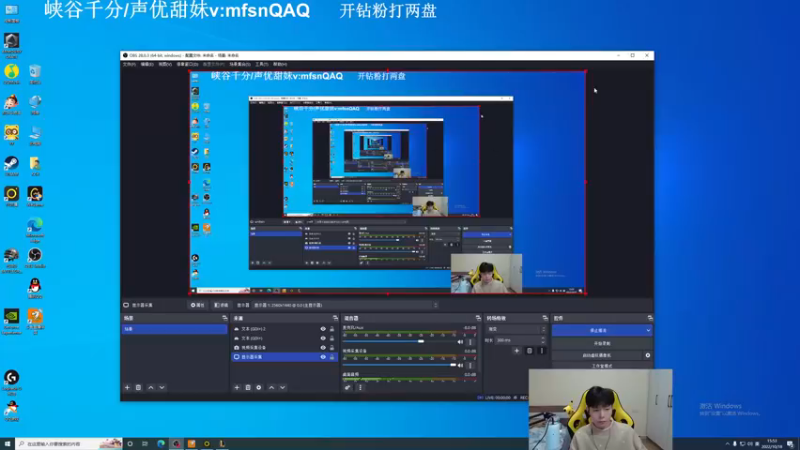The width and height of the screenshot is (800, 450).
Task: Open mixer footer kebab menu
Action: coord(360,387)
